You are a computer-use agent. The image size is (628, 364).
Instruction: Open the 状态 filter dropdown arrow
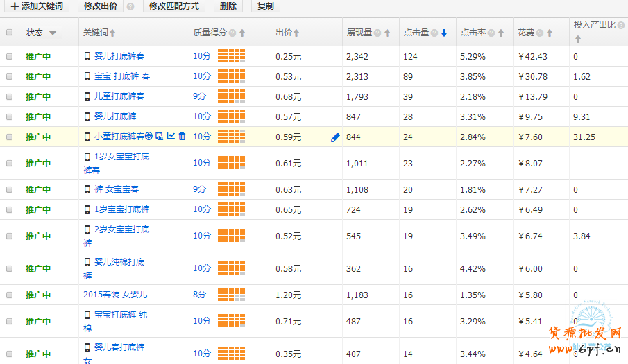pos(53,33)
